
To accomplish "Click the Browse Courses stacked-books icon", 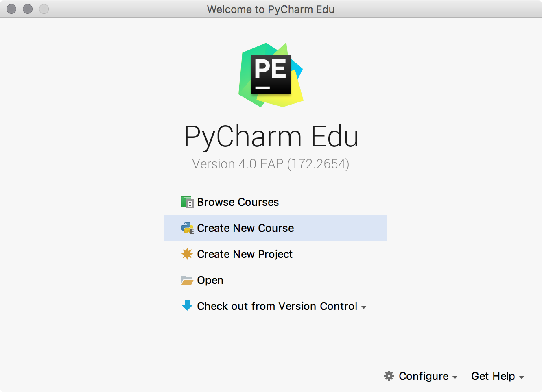I will coord(187,202).
